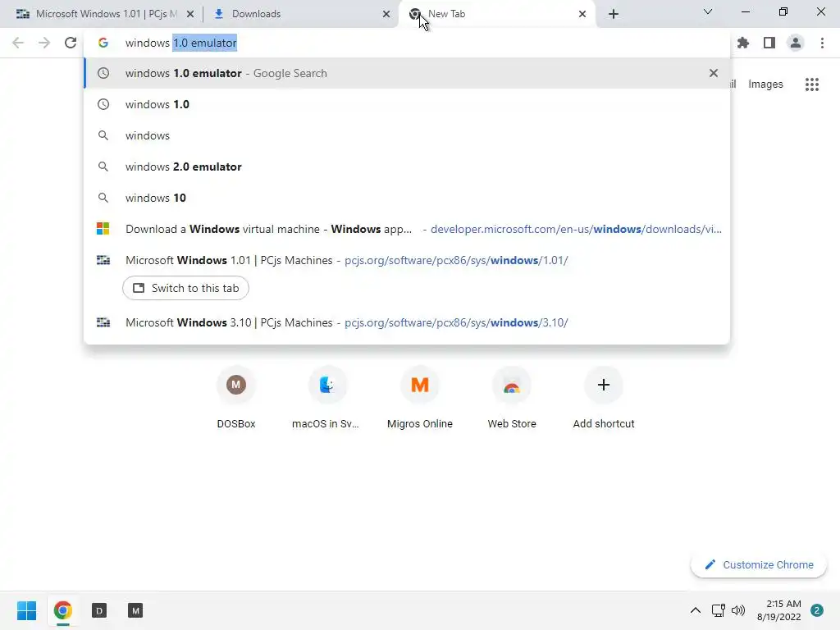
Task: Open the DOSBox shortcut tile
Action: click(x=236, y=398)
